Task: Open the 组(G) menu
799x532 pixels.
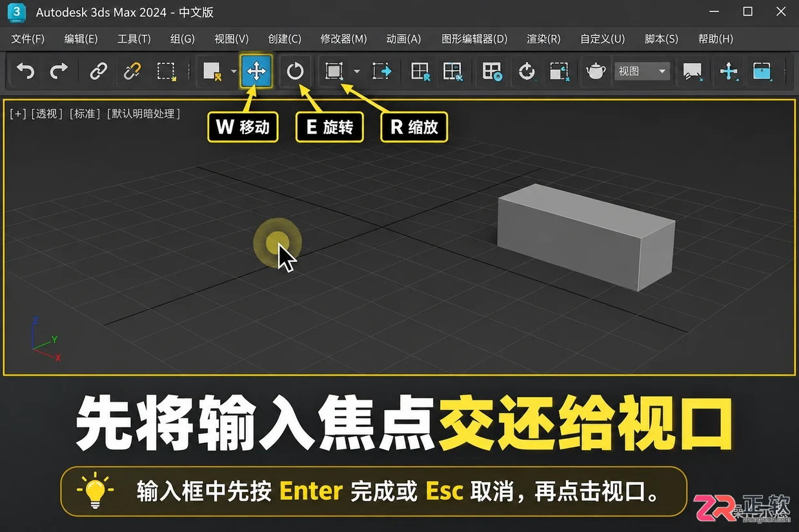Action: (183, 39)
